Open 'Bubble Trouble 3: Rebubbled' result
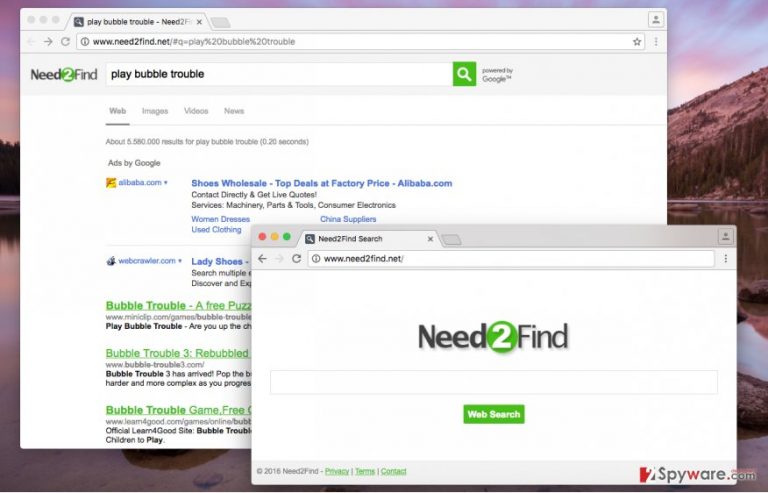The width and height of the screenshot is (768, 493). coord(177,353)
